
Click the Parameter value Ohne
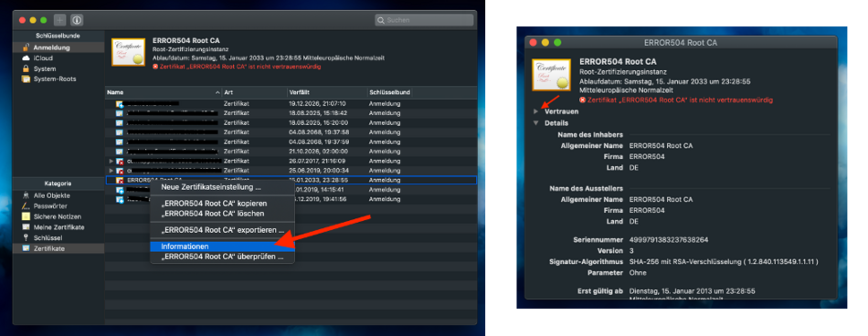[x=638, y=272]
